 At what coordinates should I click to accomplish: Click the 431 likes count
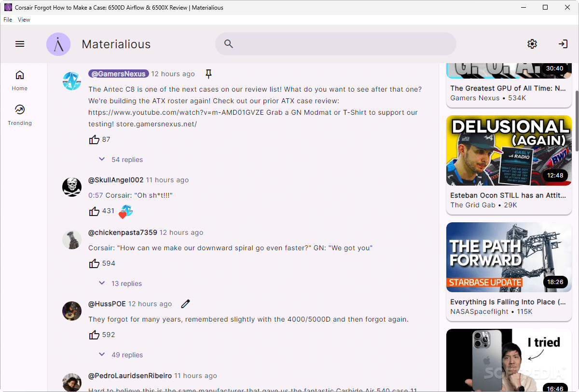point(109,211)
